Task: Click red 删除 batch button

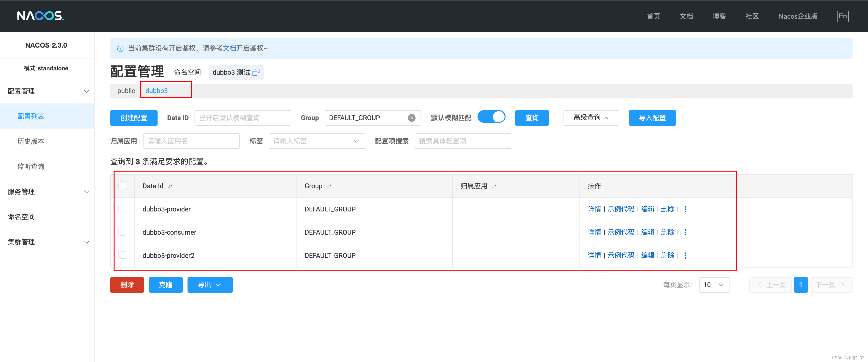Action: (x=127, y=285)
